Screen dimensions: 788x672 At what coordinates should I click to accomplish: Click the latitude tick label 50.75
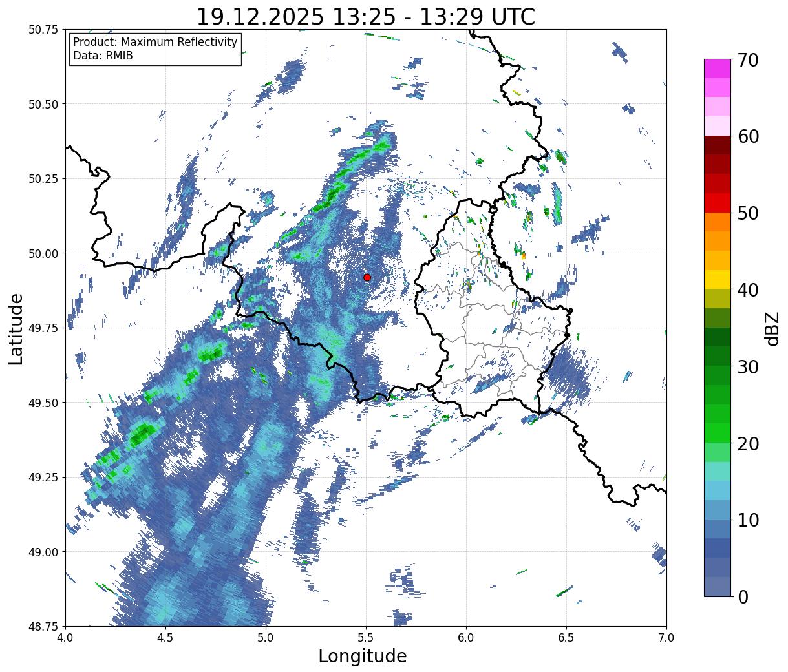click(43, 30)
